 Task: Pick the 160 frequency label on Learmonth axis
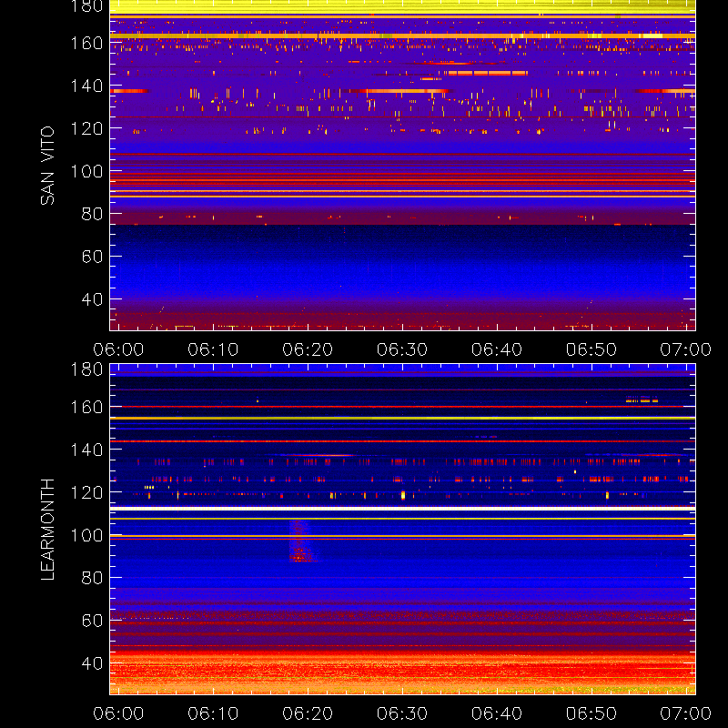click(86, 407)
